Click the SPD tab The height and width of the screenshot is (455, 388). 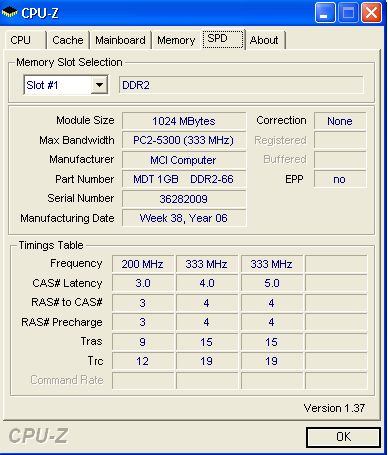coord(224,39)
